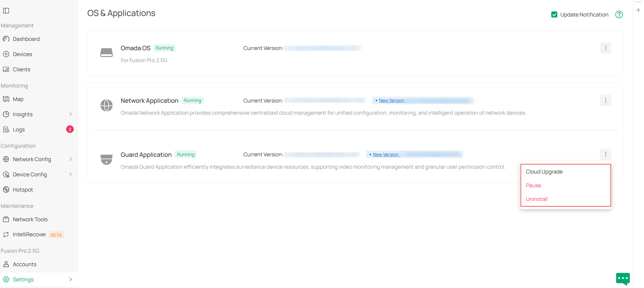The height and width of the screenshot is (288, 644).
Task: Uncheck the Update Notification checkbox
Action: click(554, 14)
